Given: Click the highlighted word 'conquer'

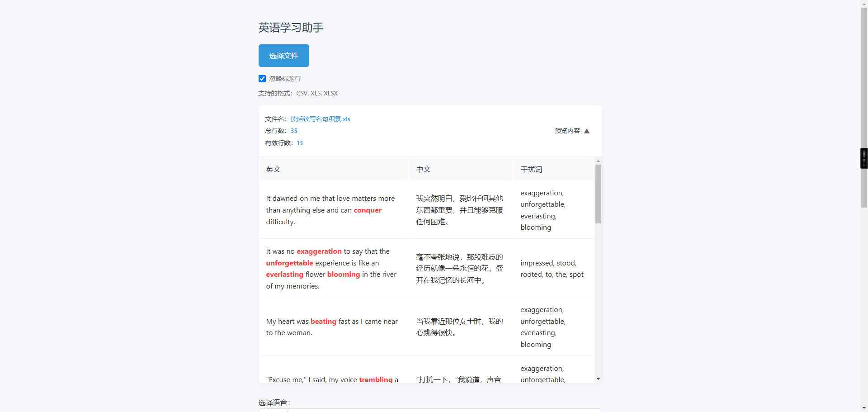Looking at the screenshot, I should click(x=368, y=210).
